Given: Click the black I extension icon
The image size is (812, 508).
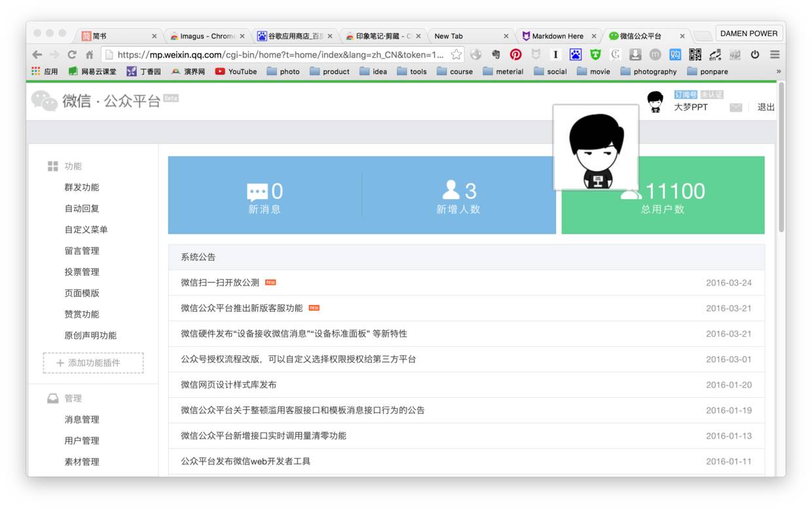Looking at the screenshot, I should [x=555, y=55].
